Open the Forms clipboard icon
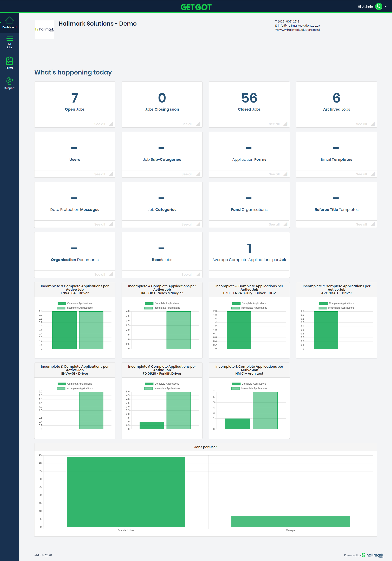 (x=9, y=61)
